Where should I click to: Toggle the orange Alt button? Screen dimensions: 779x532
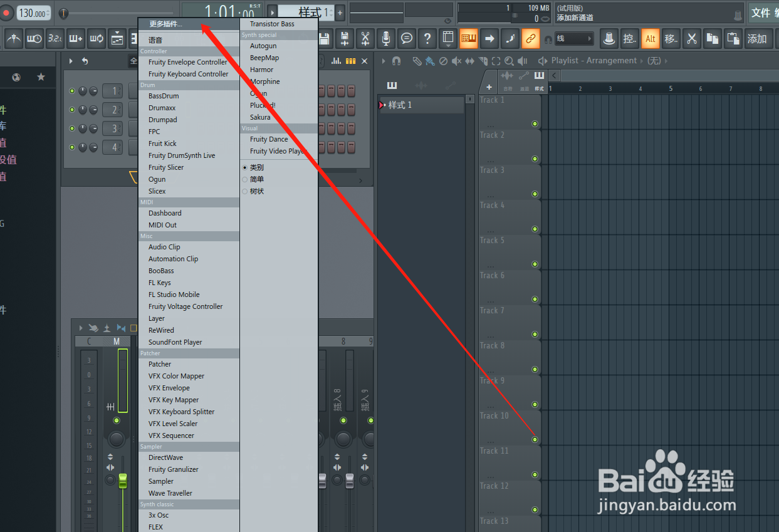click(x=651, y=39)
